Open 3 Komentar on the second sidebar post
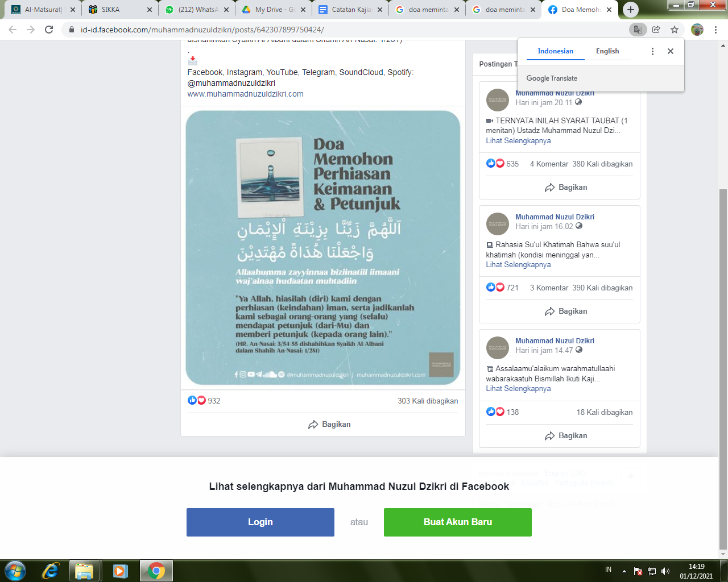728x582 pixels. click(549, 288)
